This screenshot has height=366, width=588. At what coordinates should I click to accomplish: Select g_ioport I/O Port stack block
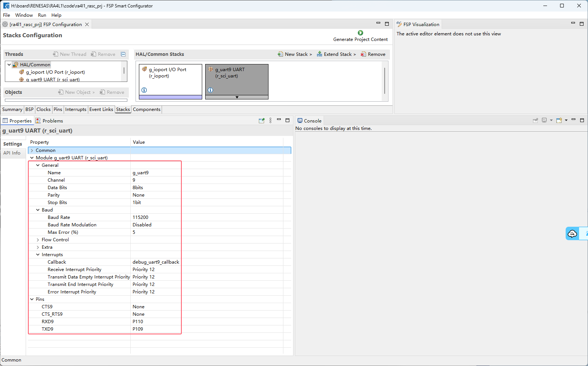click(x=171, y=82)
